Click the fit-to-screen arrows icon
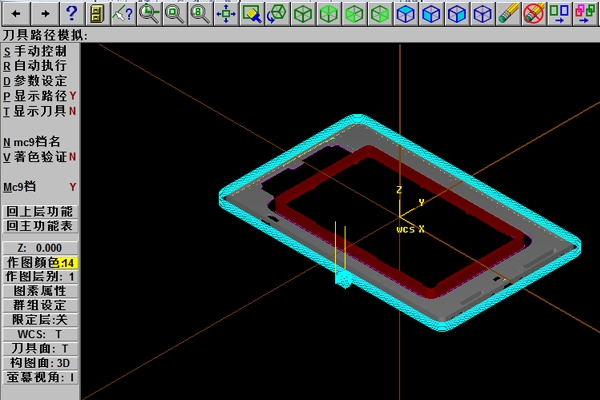Screen dimensions: 600x400 tap(226, 13)
